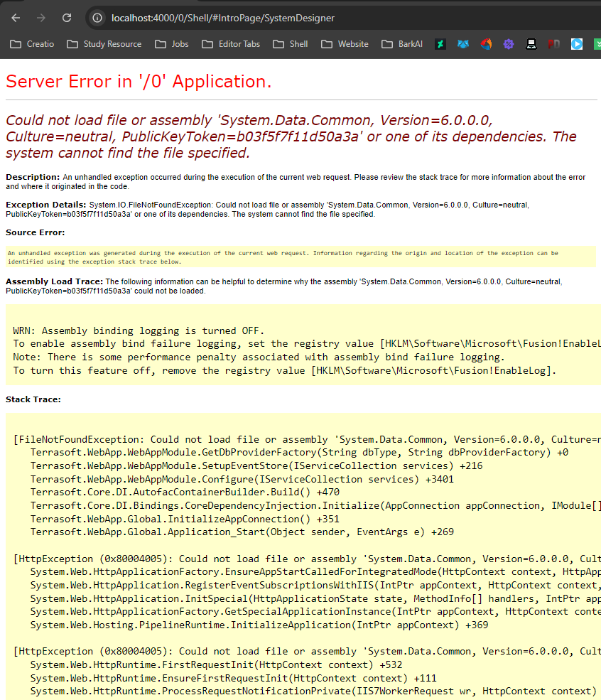The width and height of the screenshot is (601, 700).
Task: Open the red-orange swirl bookmark icon
Action: pos(486,44)
